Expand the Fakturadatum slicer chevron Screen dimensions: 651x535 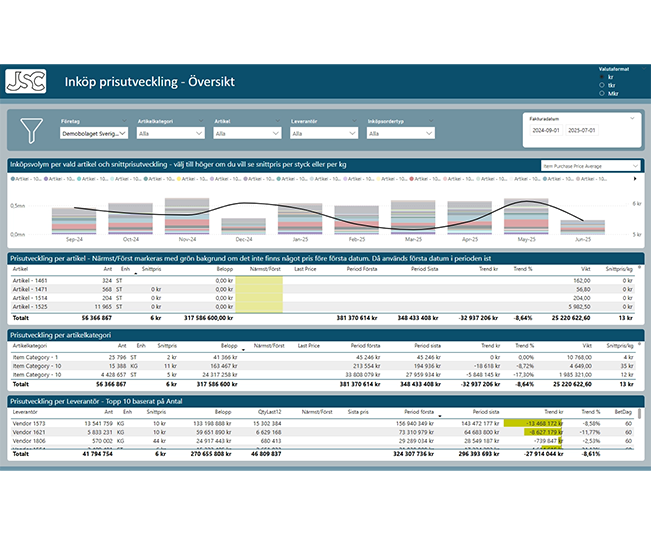[x=632, y=118]
